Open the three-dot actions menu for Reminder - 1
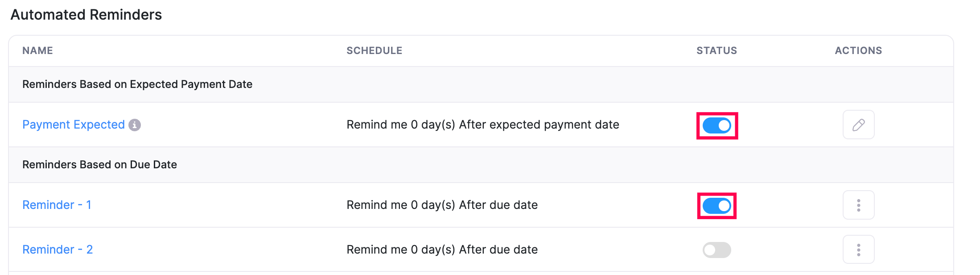This screenshot has height=275, width=980. pyautogui.click(x=858, y=204)
